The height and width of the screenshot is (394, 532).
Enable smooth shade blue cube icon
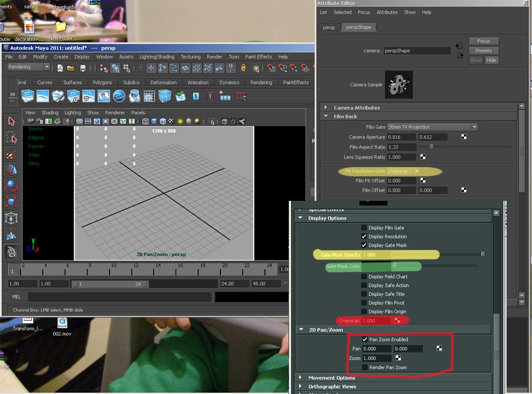154,121
